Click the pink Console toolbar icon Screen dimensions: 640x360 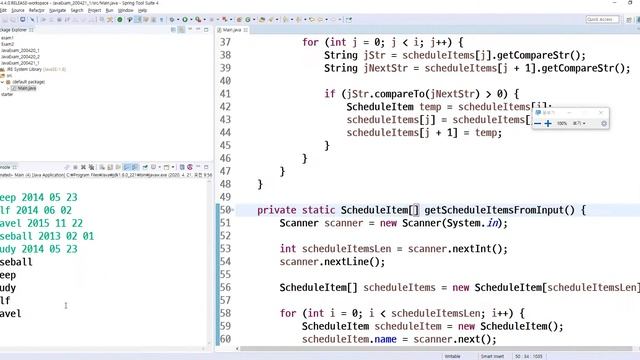coord(190,167)
